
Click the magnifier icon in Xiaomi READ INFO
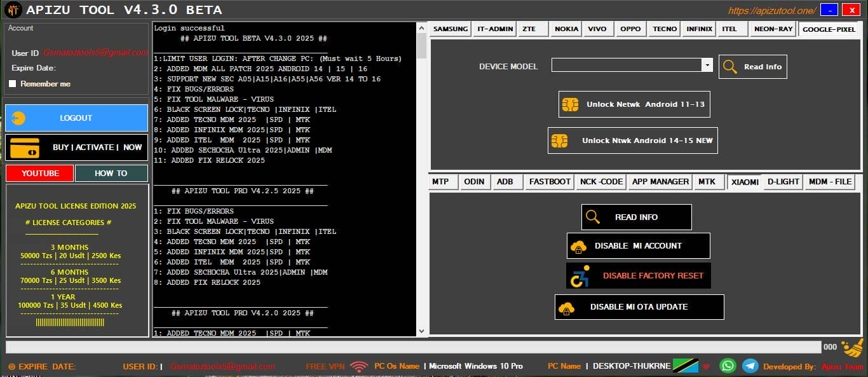click(592, 217)
